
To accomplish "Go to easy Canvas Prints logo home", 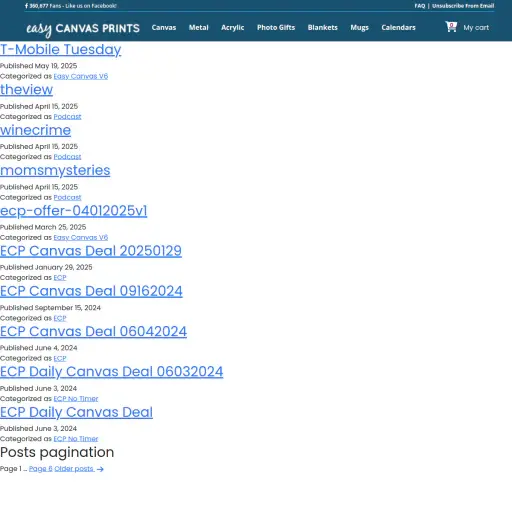I will click(83, 29).
